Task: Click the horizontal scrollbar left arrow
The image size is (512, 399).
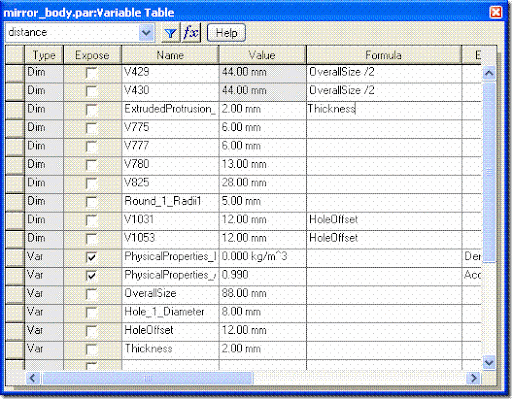Action: point(33,378)
